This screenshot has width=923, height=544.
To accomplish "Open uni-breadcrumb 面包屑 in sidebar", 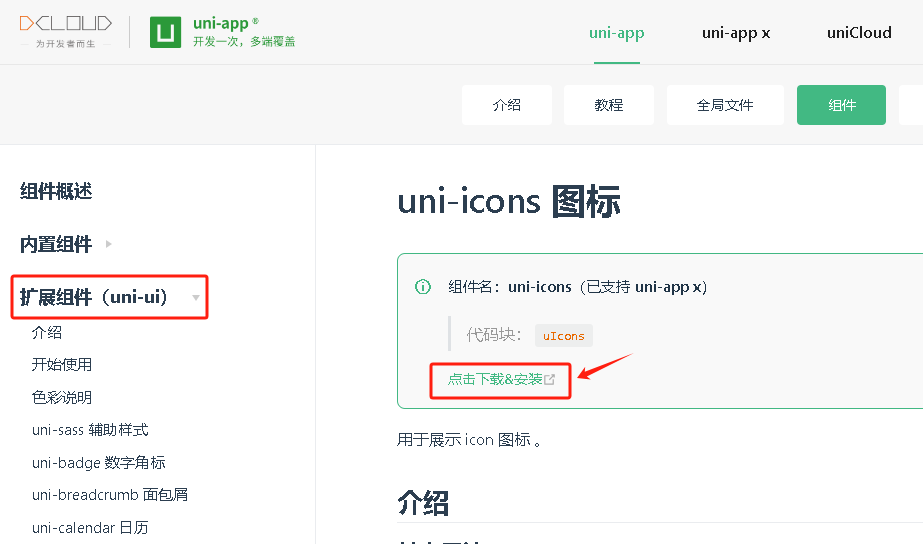I will 109,495.
